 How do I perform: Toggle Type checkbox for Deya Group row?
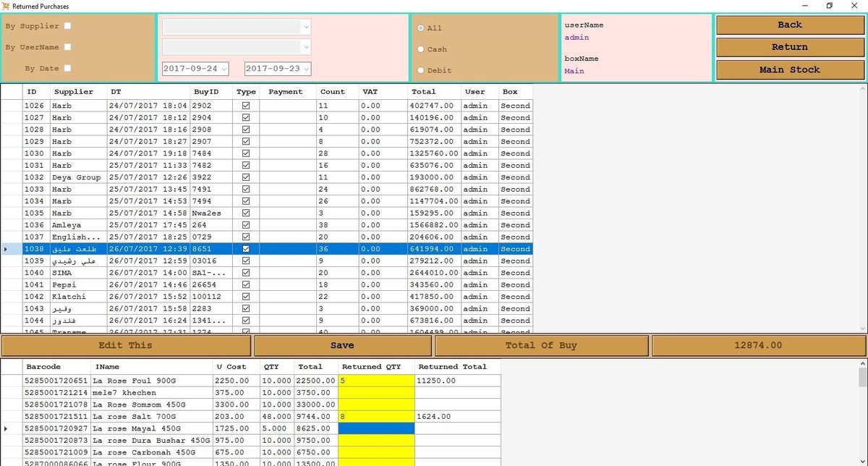pyautogui.click(x=246, y=177)
